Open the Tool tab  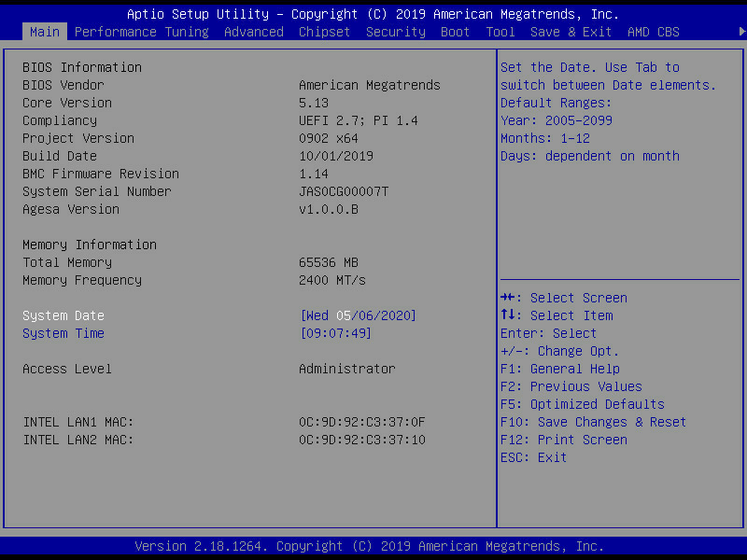500,32
